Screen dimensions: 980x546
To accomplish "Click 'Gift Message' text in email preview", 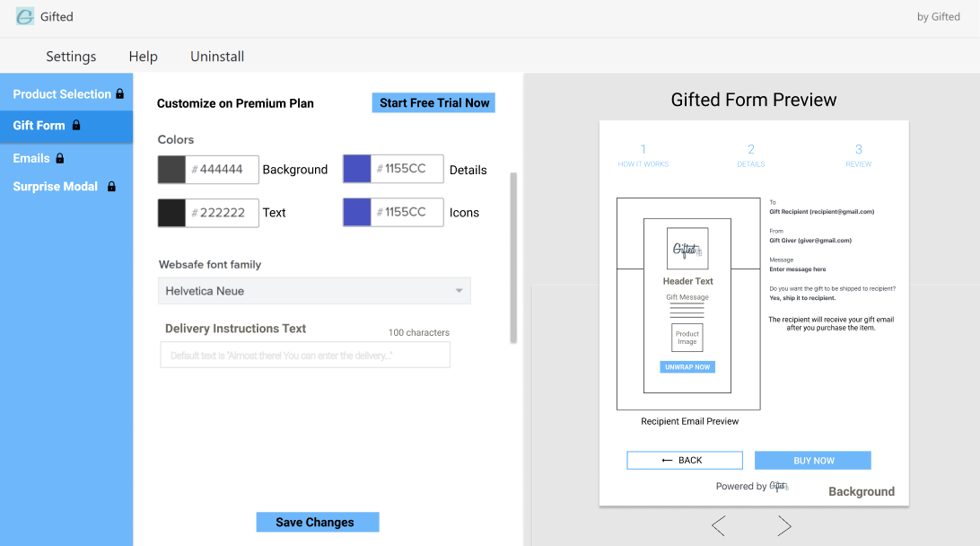I will (687, 297).
